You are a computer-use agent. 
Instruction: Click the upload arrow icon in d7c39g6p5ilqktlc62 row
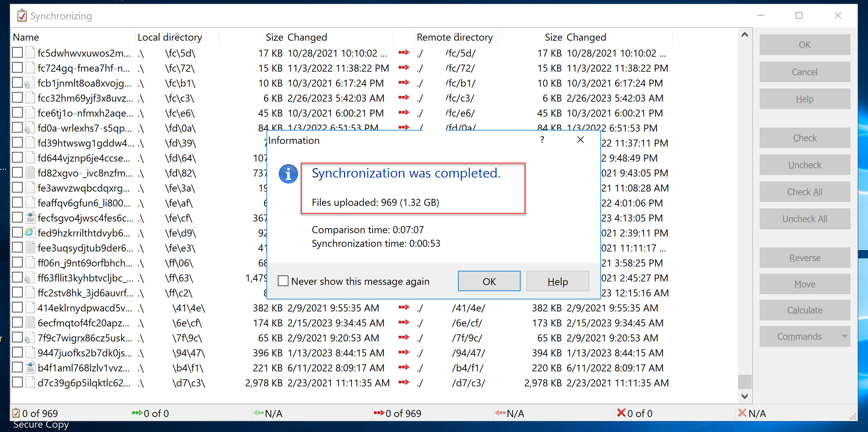(403, 382)
